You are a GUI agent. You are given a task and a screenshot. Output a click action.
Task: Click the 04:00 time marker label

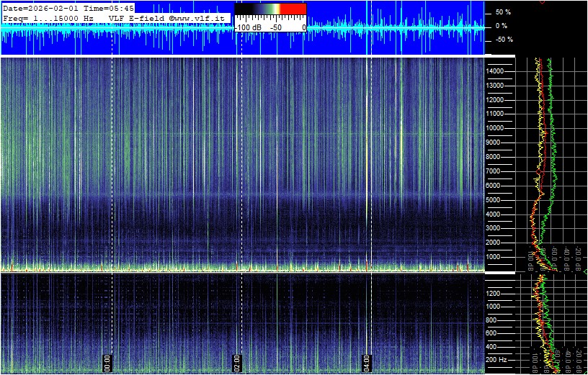366,362
